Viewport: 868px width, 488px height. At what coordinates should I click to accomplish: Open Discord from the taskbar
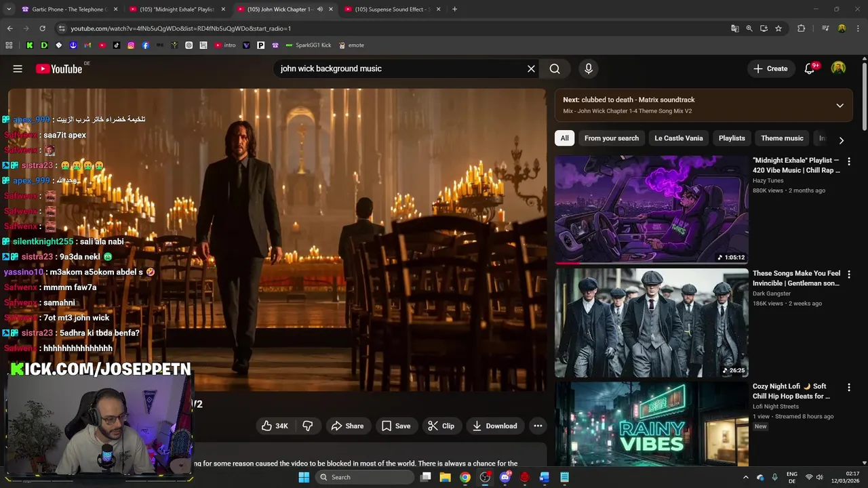pyautogui.click(x=505, y=477)
